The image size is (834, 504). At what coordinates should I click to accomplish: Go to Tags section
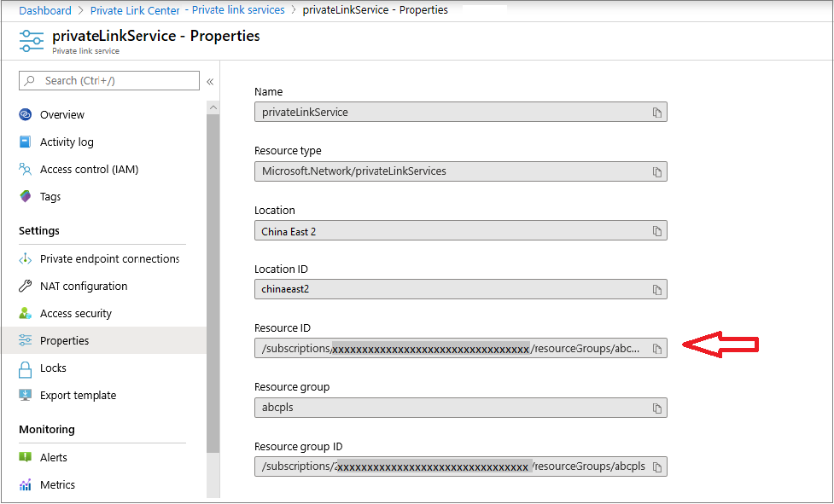pos(50,197)
